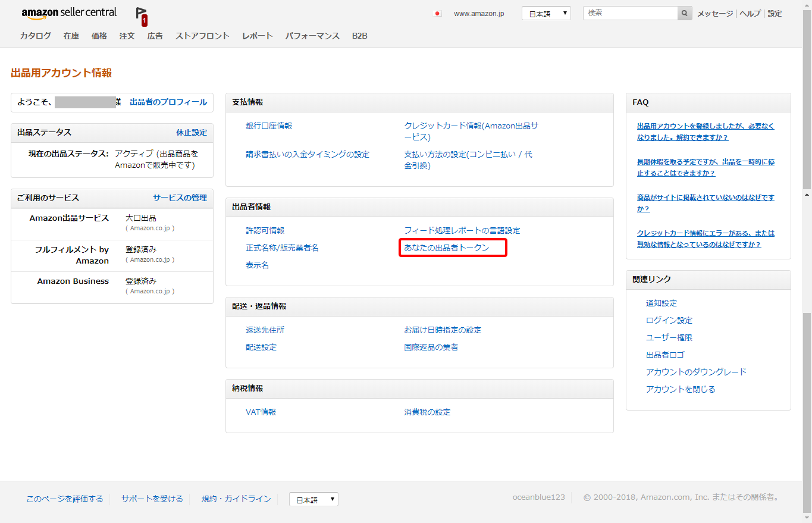Open the 在庫 menu
The image size is (812, 523).
pyautogui.click(x=71, y=36)
